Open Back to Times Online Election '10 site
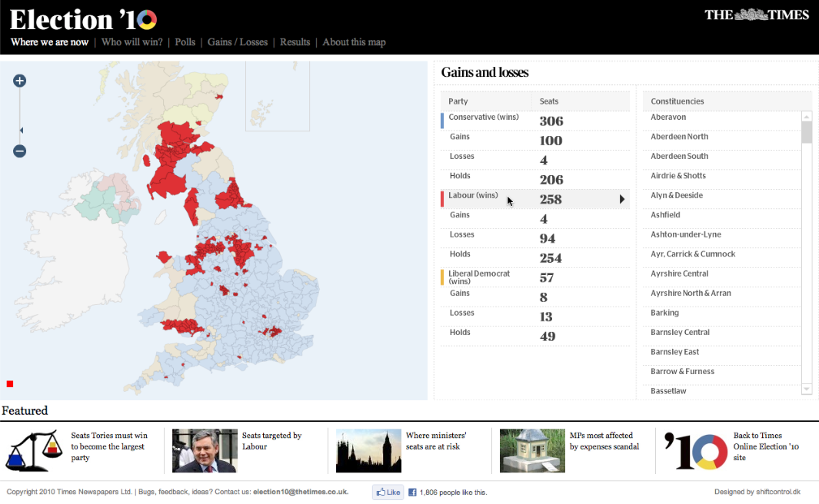 [x=766, y=446]
